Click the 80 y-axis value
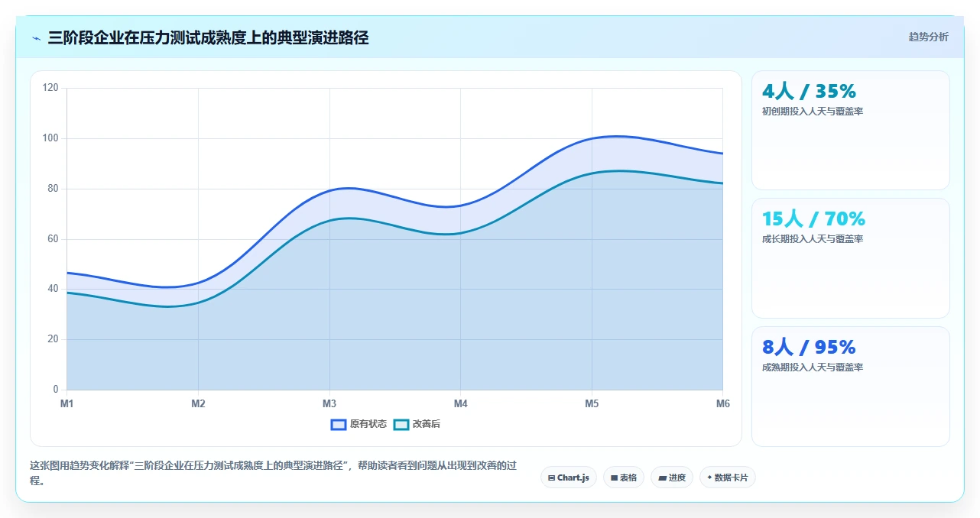Image resolution: width=980 pixels, height=518 pixels. coord(53,189)
